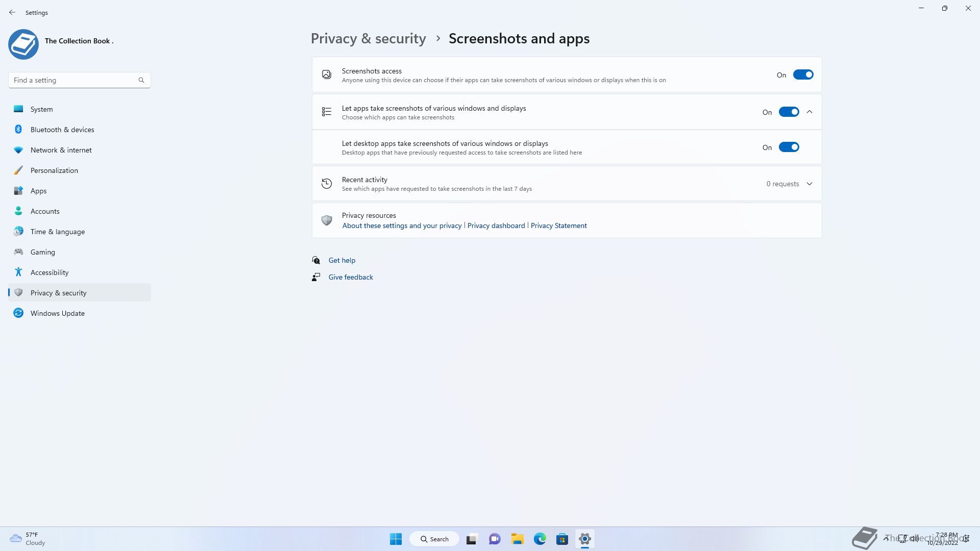Click the Recent activity history clock icon

coord(327,184)
